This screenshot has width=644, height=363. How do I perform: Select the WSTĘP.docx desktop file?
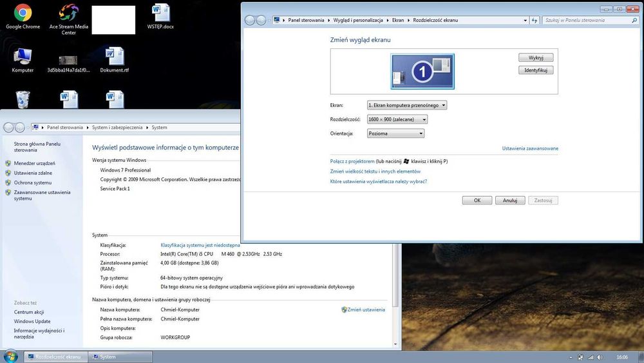click(x=160, y=17)
